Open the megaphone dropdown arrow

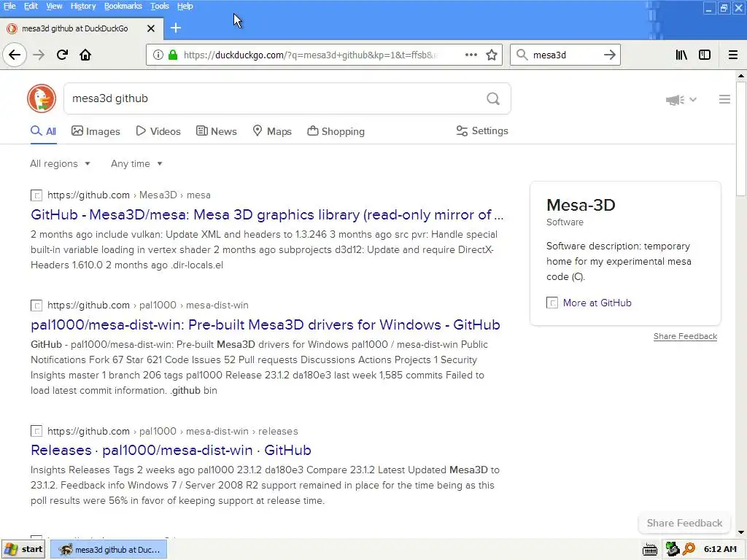tap(693, 99)
